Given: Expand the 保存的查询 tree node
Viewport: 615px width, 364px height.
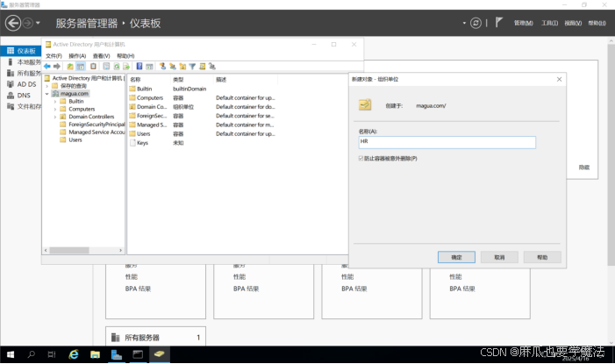Looking at the screenshot, I should pyautogui.click(x=47, y=86).
